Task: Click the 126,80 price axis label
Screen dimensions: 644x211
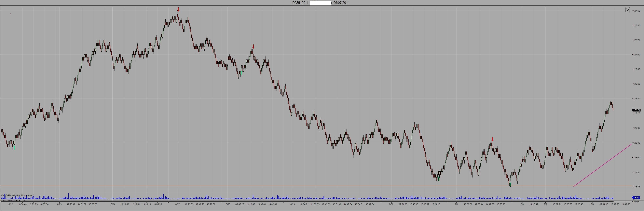Action: click(x=636, y=69)
